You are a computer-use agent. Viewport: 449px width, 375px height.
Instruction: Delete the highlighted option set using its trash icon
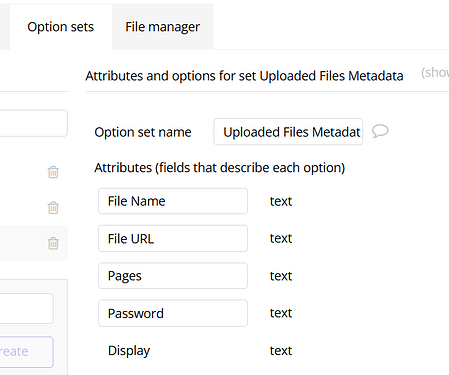[53, 243]
